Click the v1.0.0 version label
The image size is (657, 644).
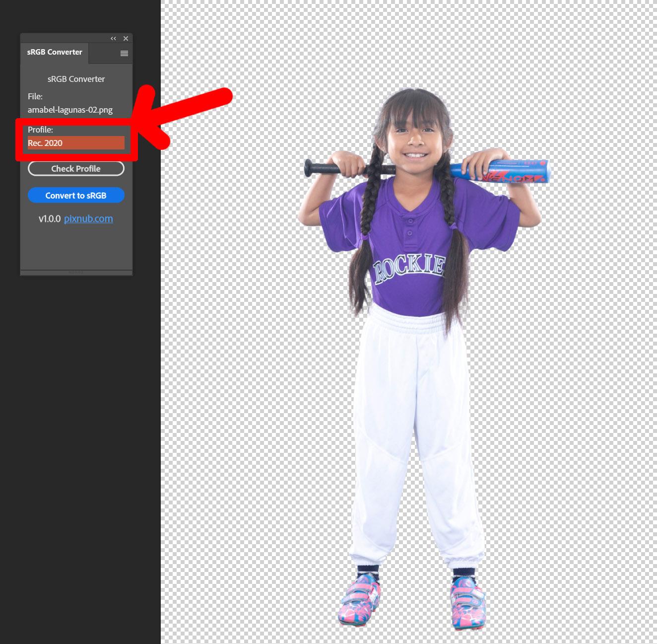(x=49, y=219)
